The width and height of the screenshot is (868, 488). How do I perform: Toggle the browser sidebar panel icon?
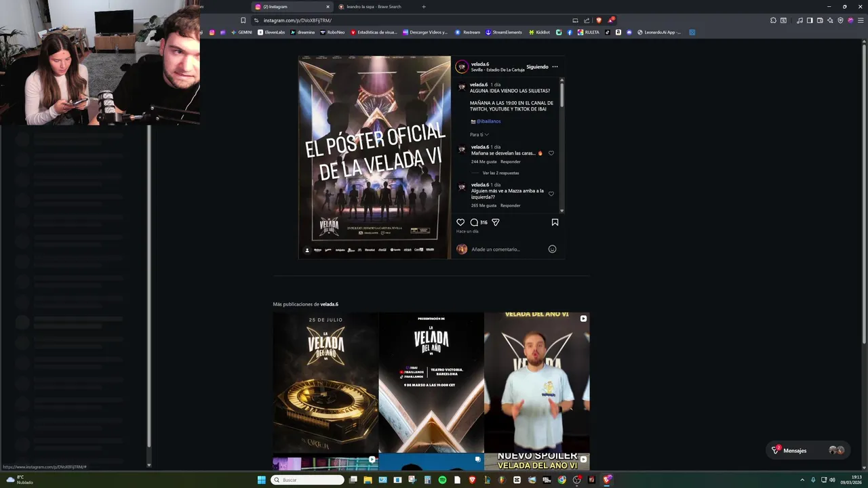point(810,20)
